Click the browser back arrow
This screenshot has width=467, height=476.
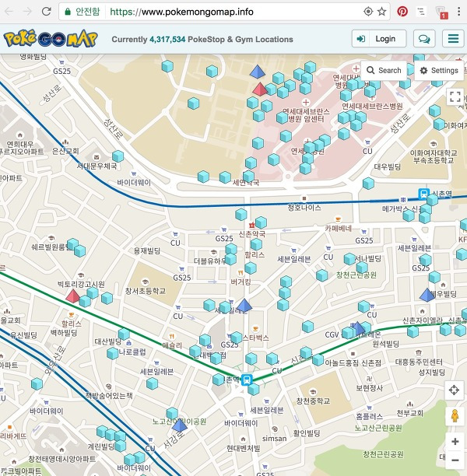point(9,12)
